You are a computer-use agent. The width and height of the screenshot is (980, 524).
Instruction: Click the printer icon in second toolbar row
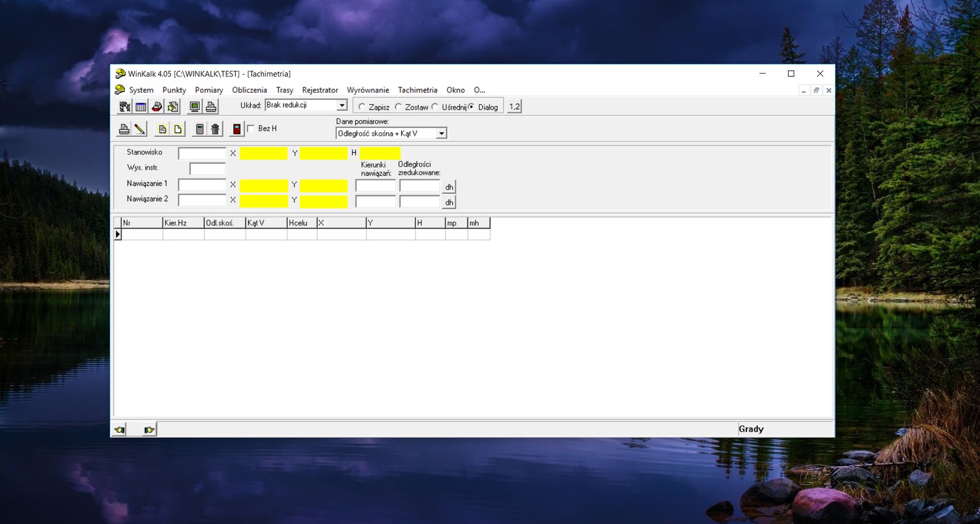tap(124, 129)
